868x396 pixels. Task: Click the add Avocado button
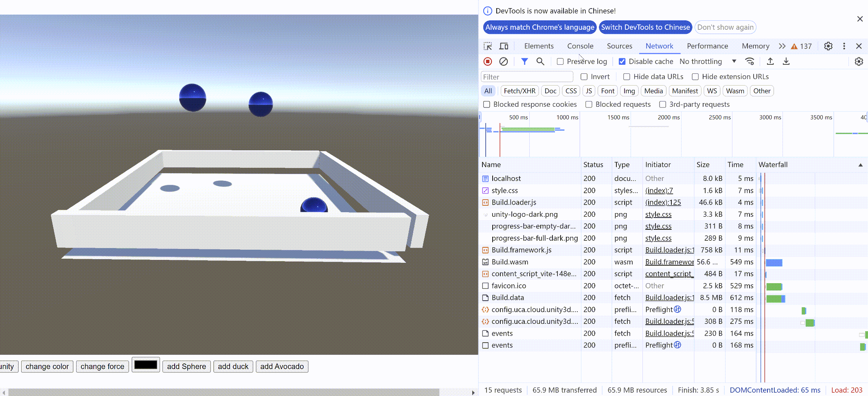tap(282, 367)
